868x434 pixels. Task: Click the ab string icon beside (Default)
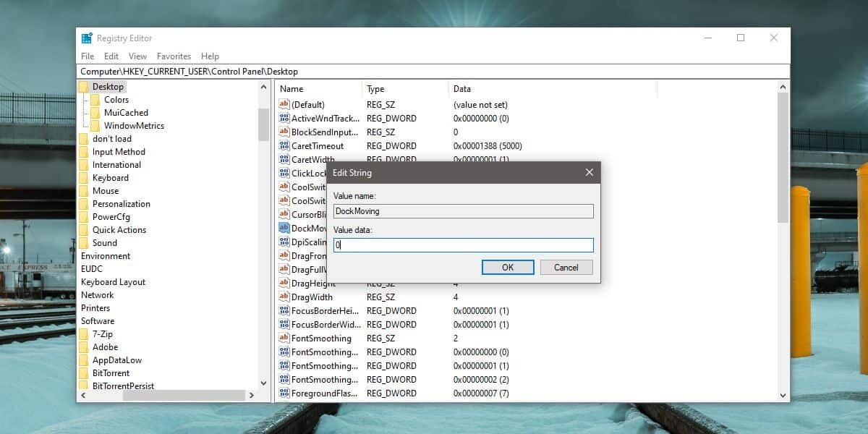(x=284, y=104)
